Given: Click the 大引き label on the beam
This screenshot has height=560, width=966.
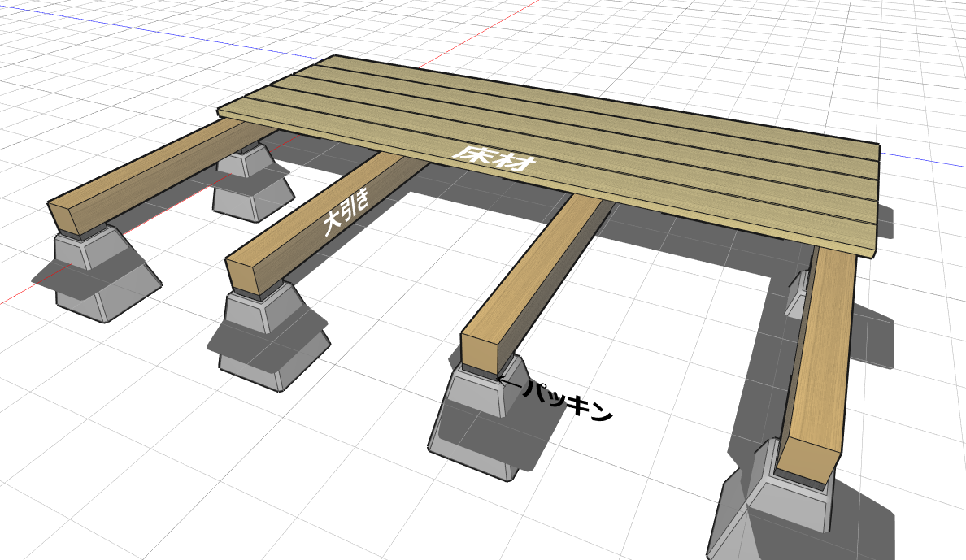Looking at the screenshot, I should [347, 213].
